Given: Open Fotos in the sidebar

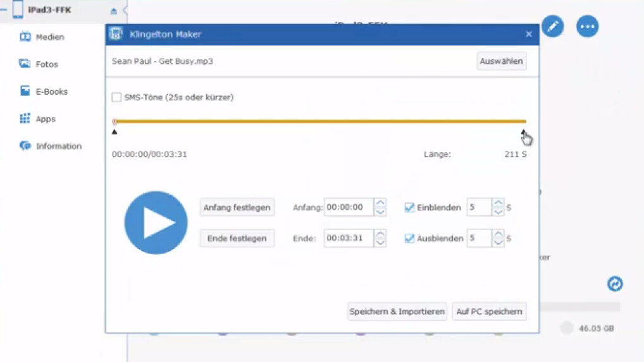Looking at the screenshot, I should coord(46,64).
